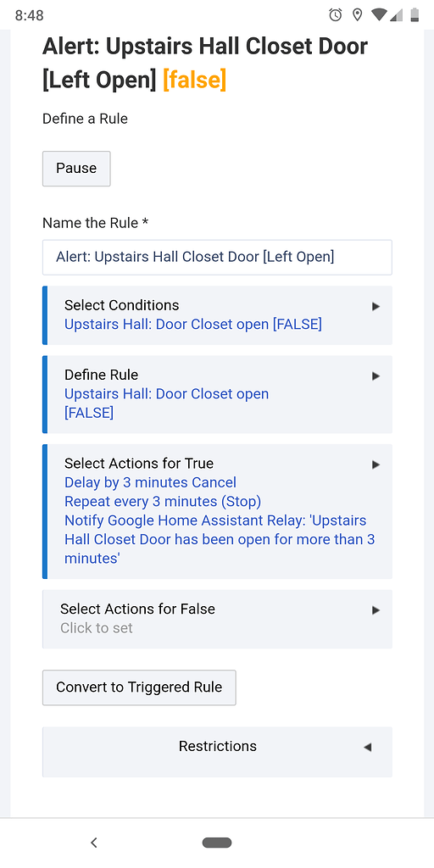434x868 pixels.
Task: Expand Select Actions for False arrow
Action: click(x=376, y=610)
